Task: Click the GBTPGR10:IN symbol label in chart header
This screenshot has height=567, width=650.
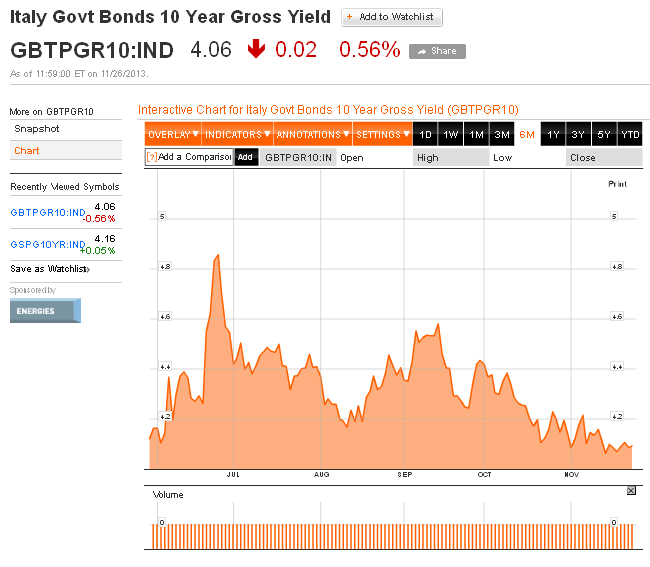Action: (x=298, y=158)
